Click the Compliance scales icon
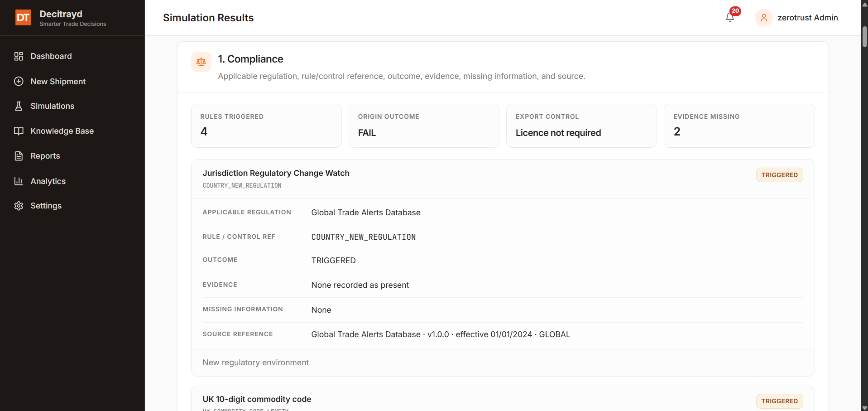This screenshot has height=411, width=868. (x=201, y=62)
